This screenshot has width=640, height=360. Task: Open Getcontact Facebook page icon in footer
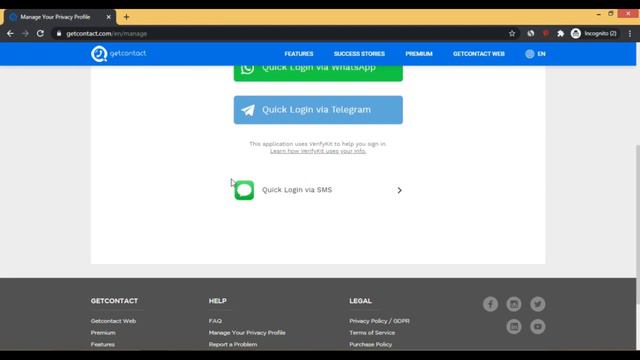click(x=490, y=304)
